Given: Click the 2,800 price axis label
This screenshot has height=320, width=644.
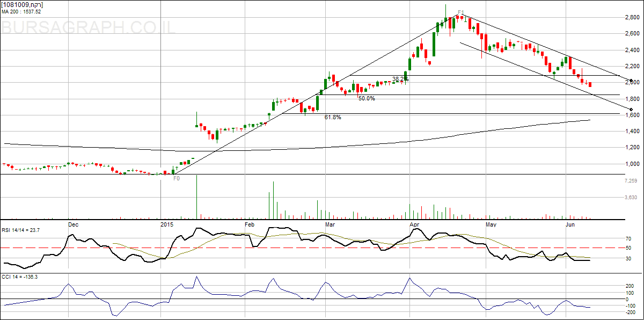Looking at the screenshot, I should click(x=630, y=18).
